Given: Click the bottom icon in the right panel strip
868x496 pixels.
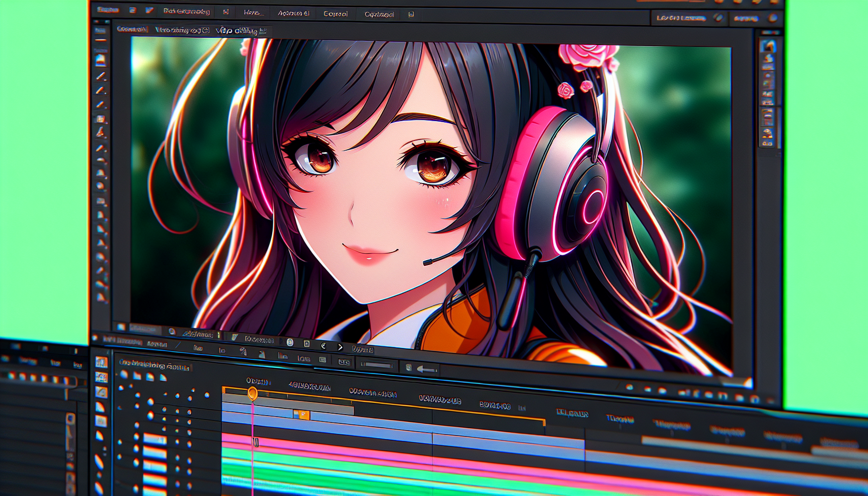Looking at the screenshot, I should (767, 143).
